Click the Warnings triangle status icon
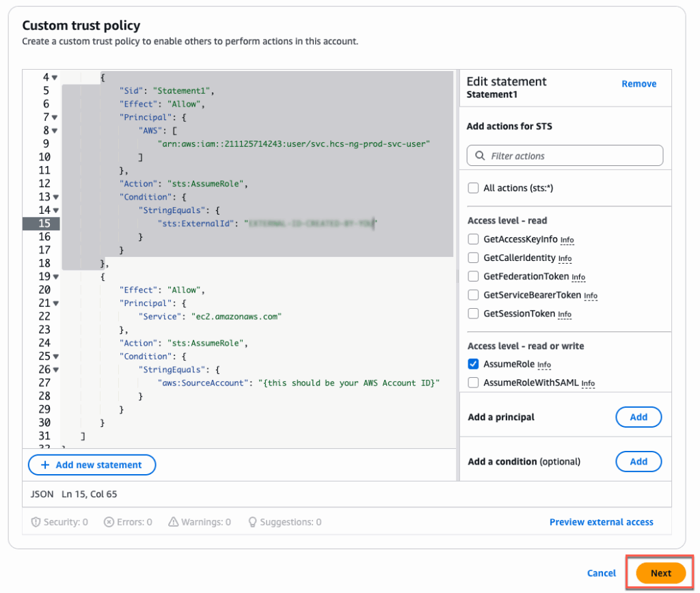 pos(173,522)
